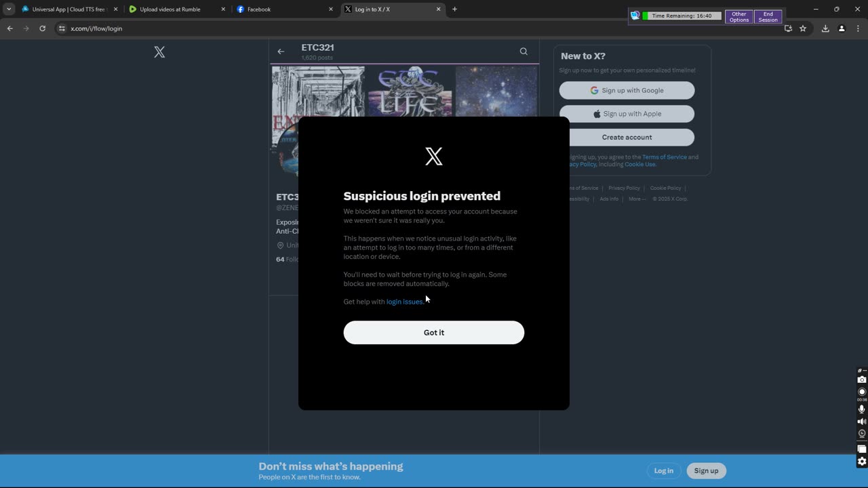Open recorder settings gear icon
Image resolution: width=868 pixels, height=488 pixels.
(x=862, y=462)
